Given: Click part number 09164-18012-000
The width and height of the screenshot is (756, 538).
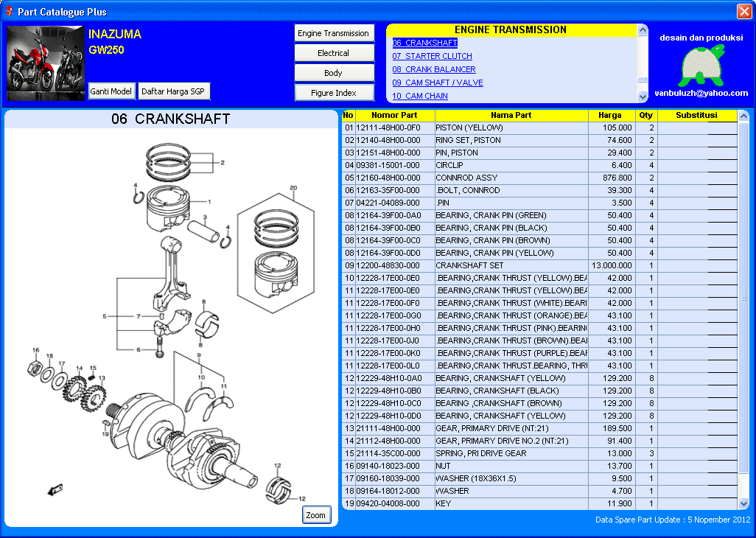Looking at the screenshot, I should (388, 492).
